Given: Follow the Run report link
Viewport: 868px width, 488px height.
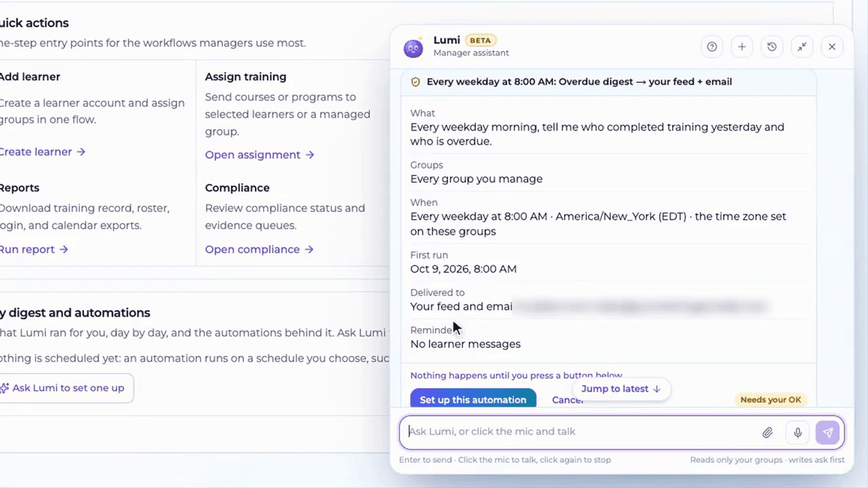Looking at the screenshot, I should click(34, 249).
